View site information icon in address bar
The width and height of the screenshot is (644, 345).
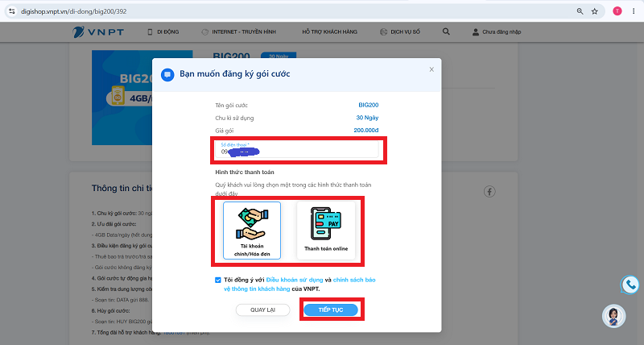tap(12, 11)
